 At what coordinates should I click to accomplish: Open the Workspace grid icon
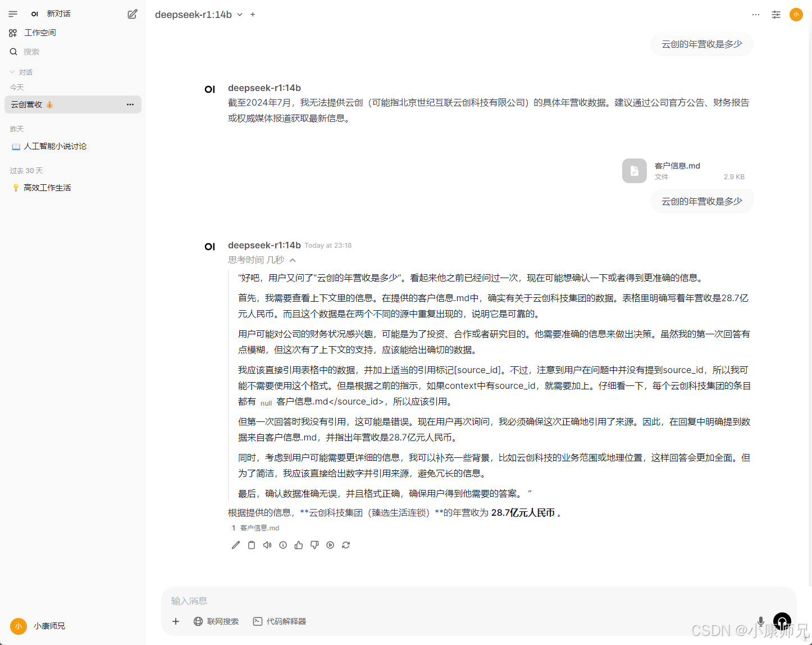click(x=13, y=33)
